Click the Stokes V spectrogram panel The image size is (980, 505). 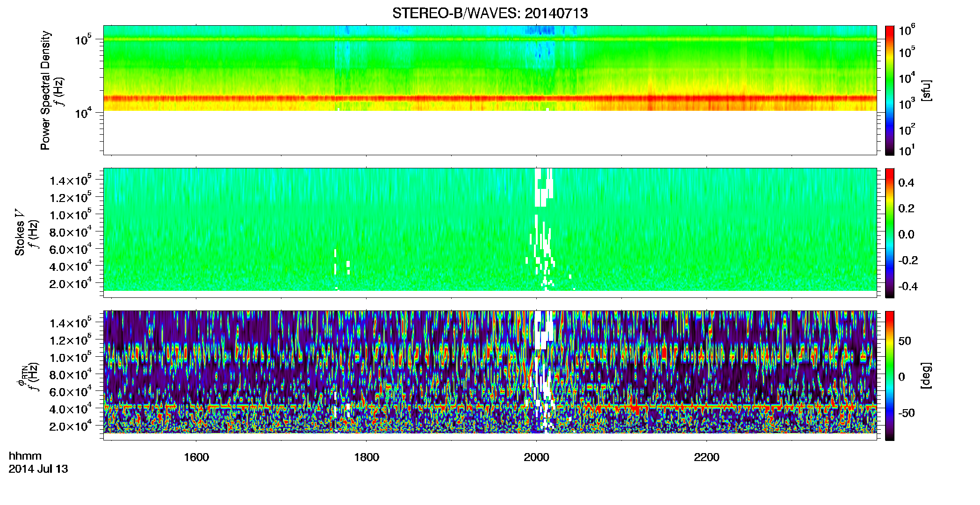(490, 233)
